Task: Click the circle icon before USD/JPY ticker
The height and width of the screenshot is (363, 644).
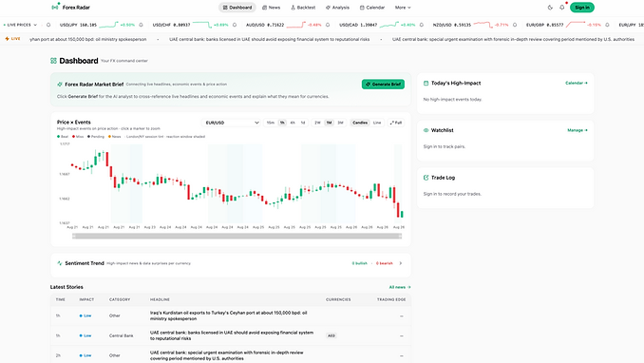Action: (48, 25)
